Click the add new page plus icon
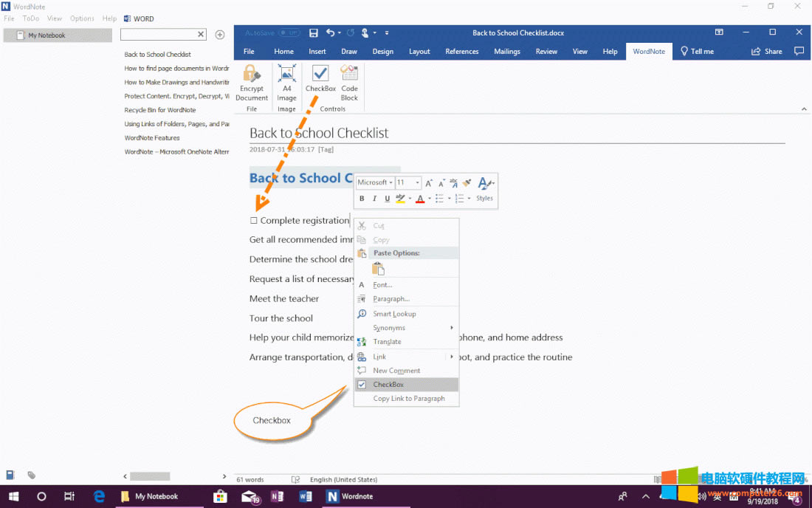This screenshot has width=812, height=508. click(x=220, y=35)
